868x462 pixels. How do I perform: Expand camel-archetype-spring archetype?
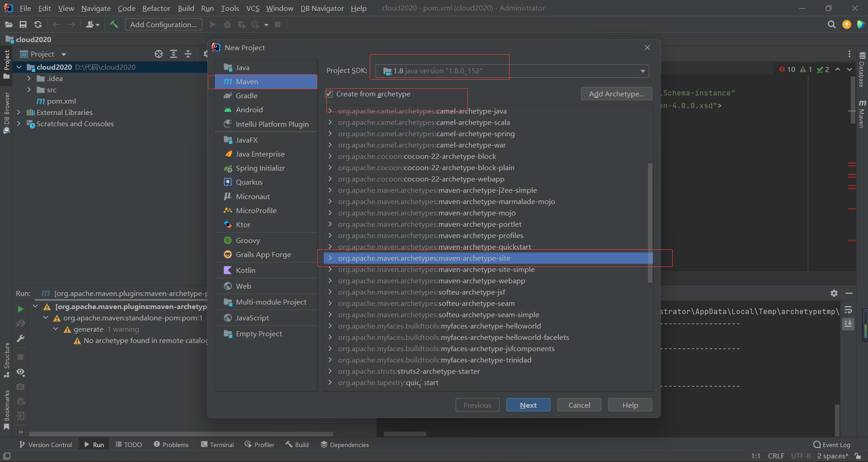tap(330, 134)
